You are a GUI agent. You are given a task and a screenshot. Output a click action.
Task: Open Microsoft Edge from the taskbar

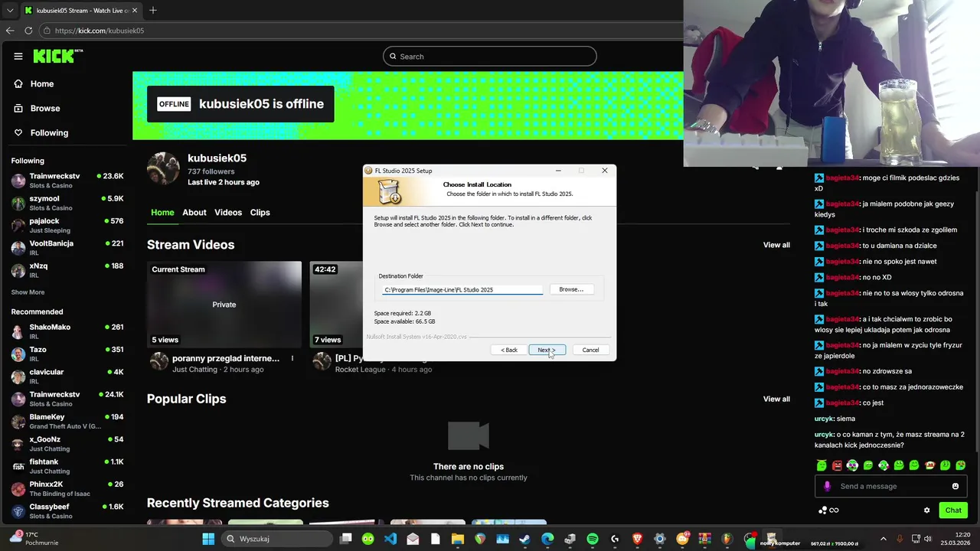(x=547, y=539)
